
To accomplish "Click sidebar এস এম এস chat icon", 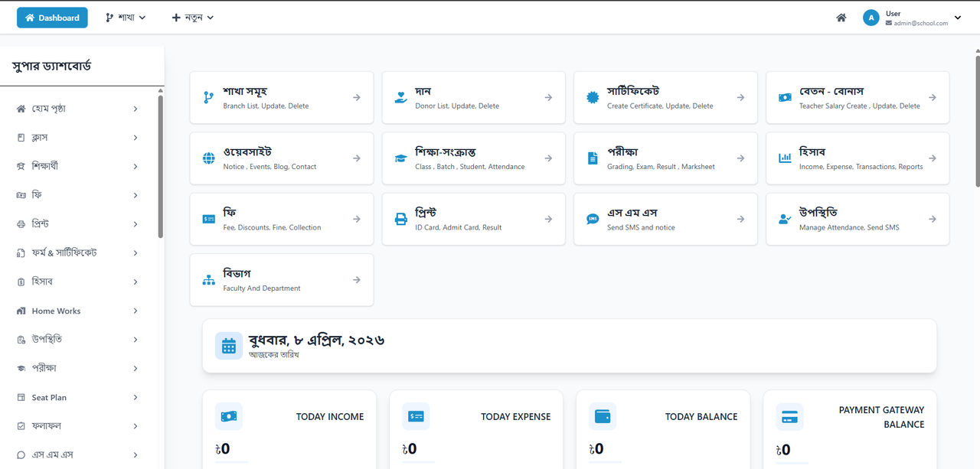I will [x=21, y=455].
